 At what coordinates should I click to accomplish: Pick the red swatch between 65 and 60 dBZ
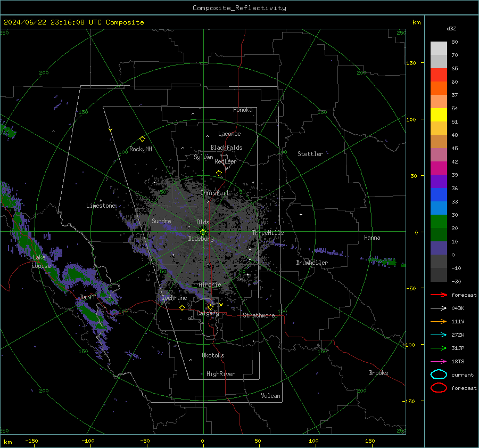[x=439, y=75]
